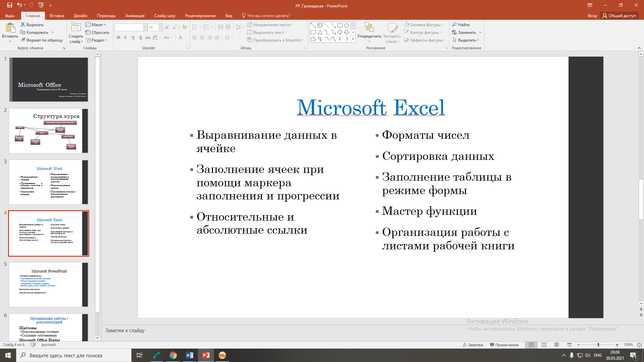Click Create Slide (Создать слайд) icon

(76, 27)
